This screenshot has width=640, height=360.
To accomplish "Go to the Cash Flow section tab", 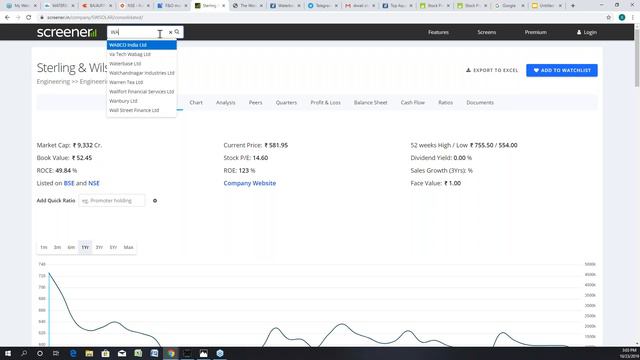I will tap(413, 102).
